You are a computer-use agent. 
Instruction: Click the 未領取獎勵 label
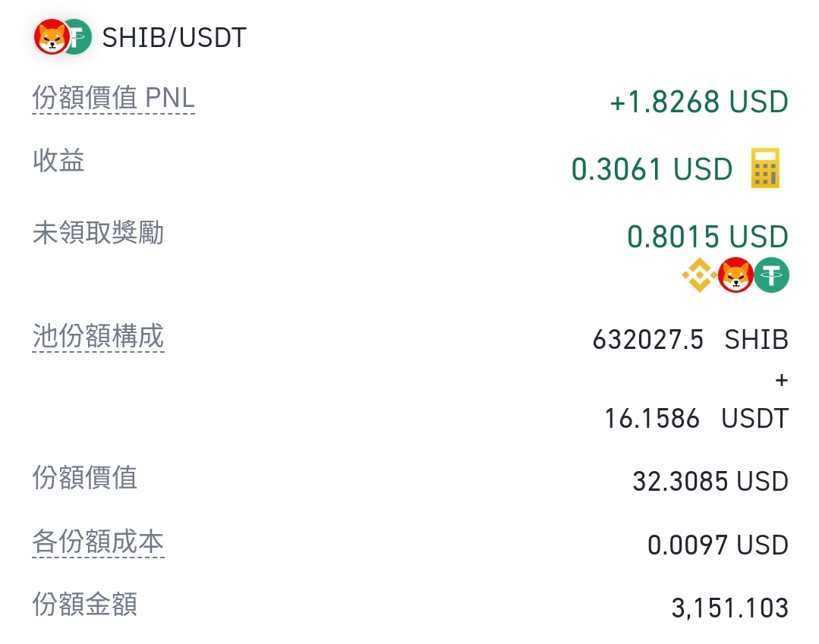[x=98, y=232]
